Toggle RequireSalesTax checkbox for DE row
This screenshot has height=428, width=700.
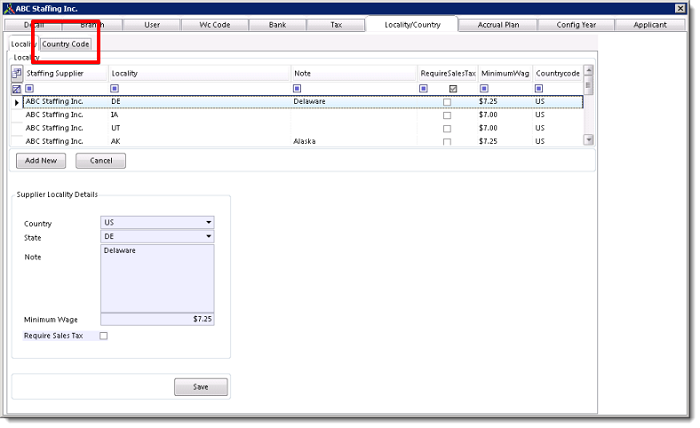click(447, 102)
